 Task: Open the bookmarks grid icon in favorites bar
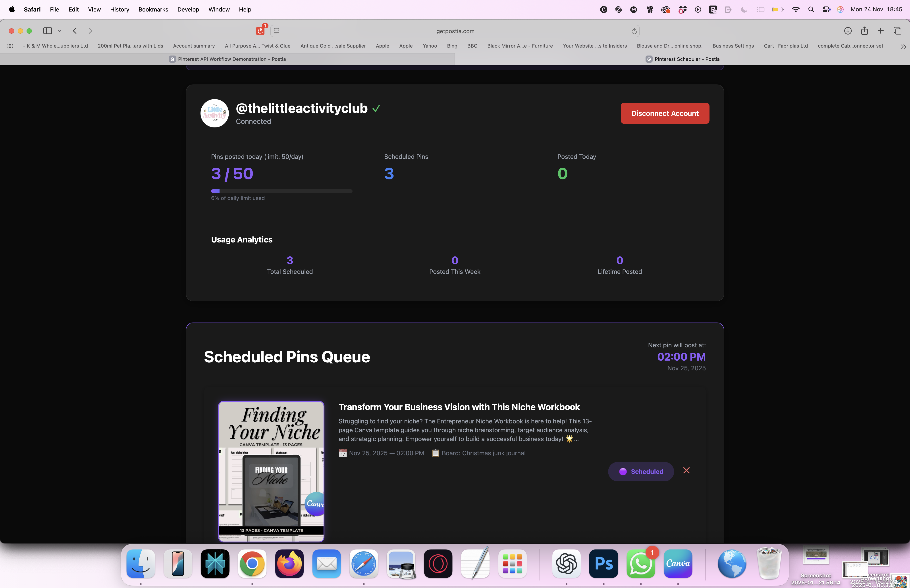pyautogui.click(x=10, y=46)
